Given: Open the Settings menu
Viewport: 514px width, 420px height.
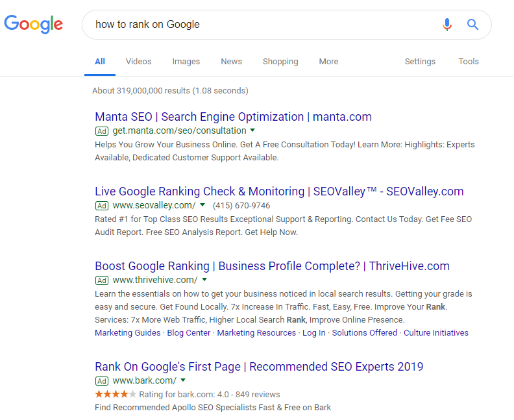Looking at the screenshot, I should point(420,62).
